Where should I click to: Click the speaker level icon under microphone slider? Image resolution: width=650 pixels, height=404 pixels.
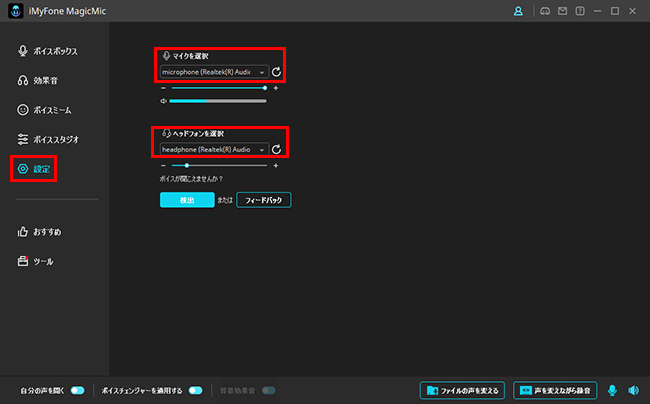point(164,101)
